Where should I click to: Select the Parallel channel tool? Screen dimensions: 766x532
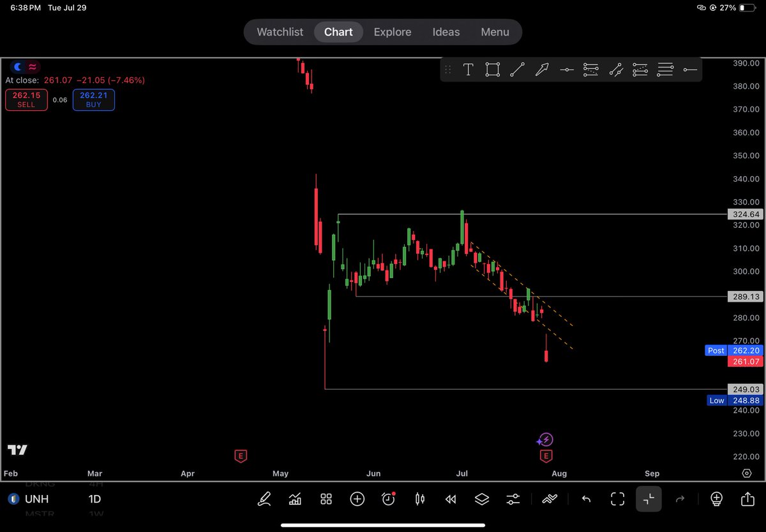(615, 70)
